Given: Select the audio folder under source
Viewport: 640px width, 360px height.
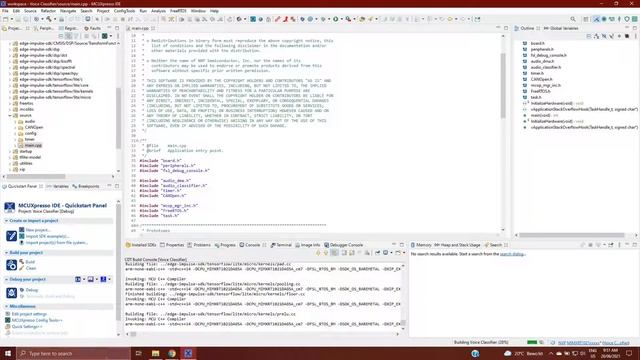Looking at the screenshot, I should (x=29, y=121).
